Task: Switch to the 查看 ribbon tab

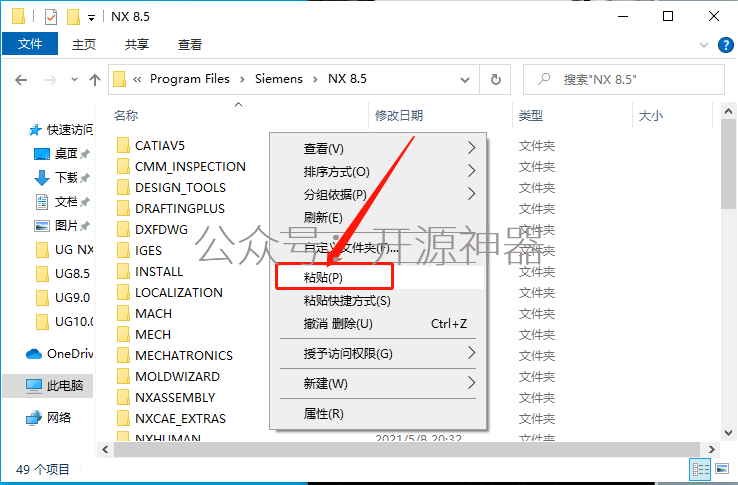Action: [x=190, y=44]
